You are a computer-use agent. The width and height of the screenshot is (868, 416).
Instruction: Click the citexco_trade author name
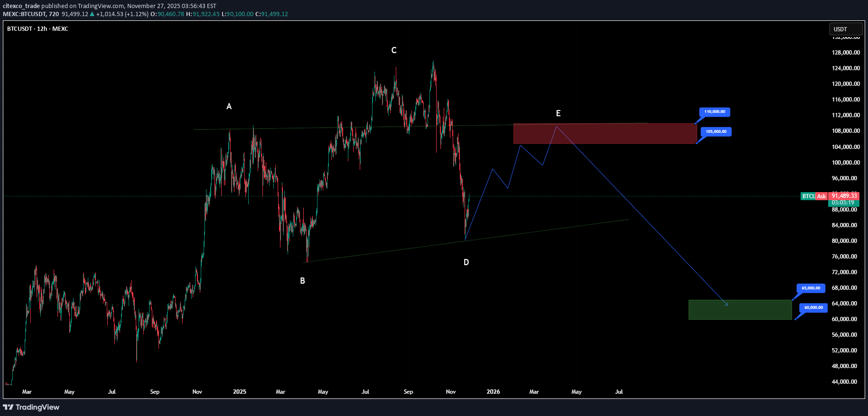pyautogui.click(x=21, y=6)
